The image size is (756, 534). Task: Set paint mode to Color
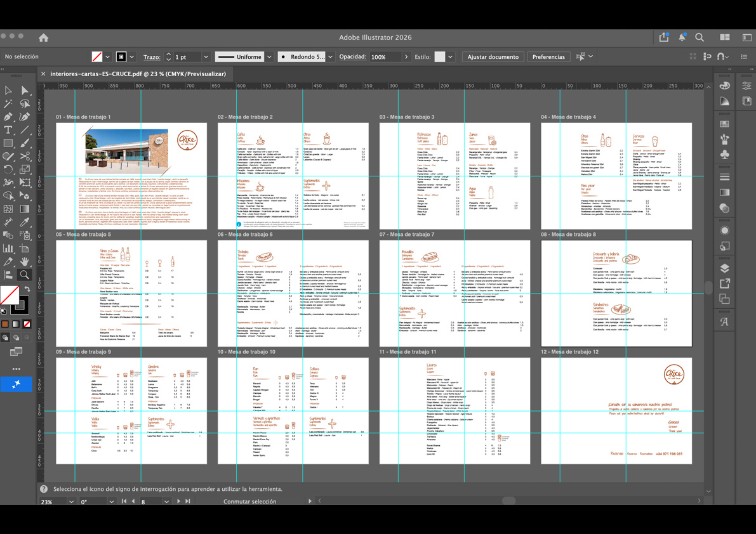click(x=5, y=324)
